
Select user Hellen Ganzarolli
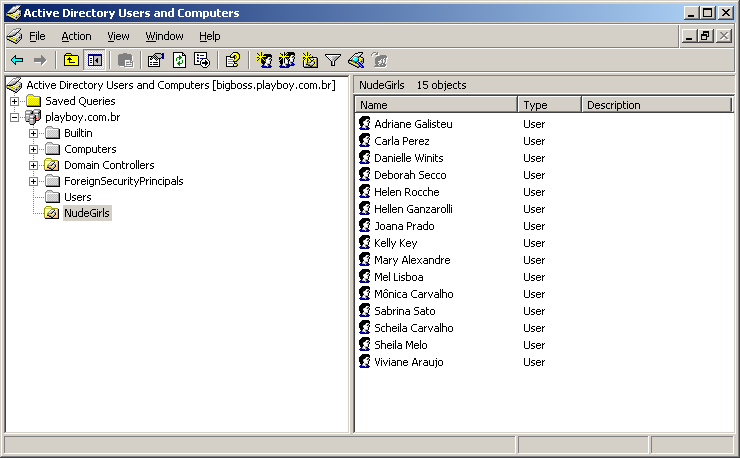click(413, 209)
